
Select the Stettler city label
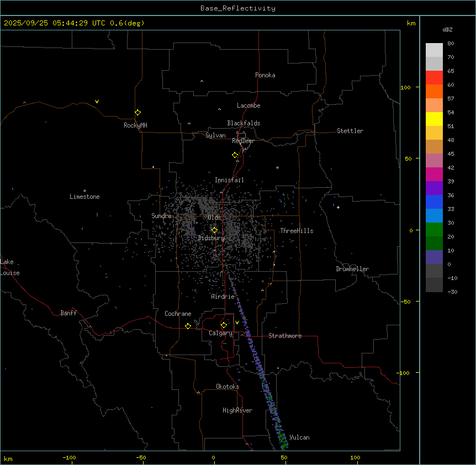[350, 131]
